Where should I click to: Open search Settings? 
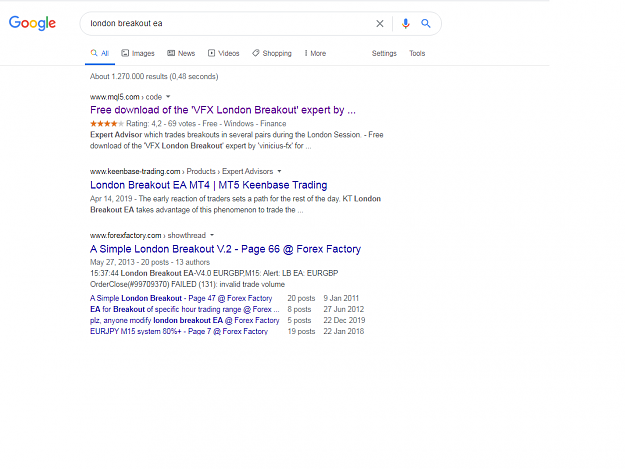[x=384, y=53]
